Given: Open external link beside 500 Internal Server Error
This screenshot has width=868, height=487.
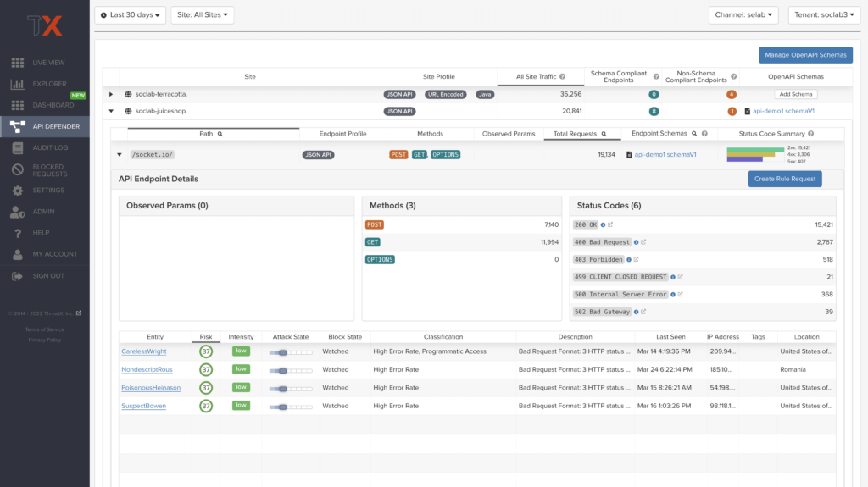Looking at the screenshot, I should point(681,295).
